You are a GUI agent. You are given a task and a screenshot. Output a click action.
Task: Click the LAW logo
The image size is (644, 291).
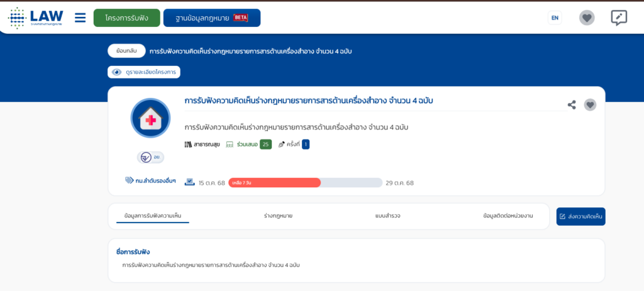[36, 18]
